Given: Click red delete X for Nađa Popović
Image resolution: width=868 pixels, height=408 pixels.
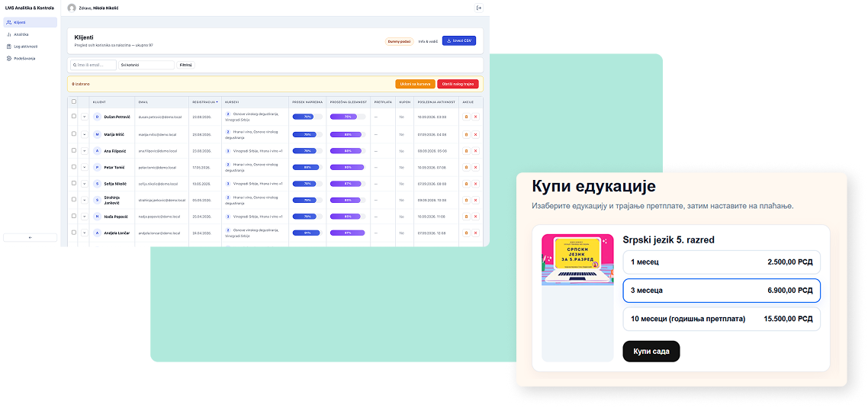Looking at the screenshot, I should pyautogui.click(x=475, y=217).
